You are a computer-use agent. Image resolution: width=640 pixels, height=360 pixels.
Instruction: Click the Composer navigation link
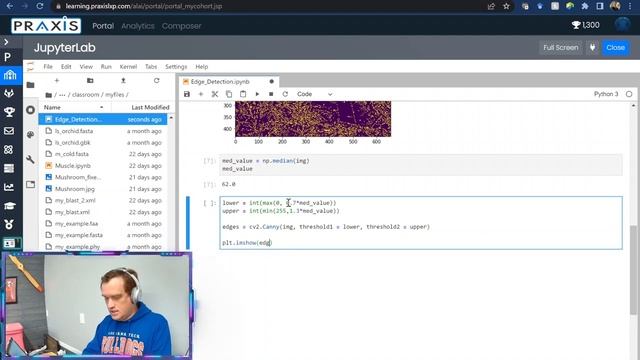tap(182, 26)
